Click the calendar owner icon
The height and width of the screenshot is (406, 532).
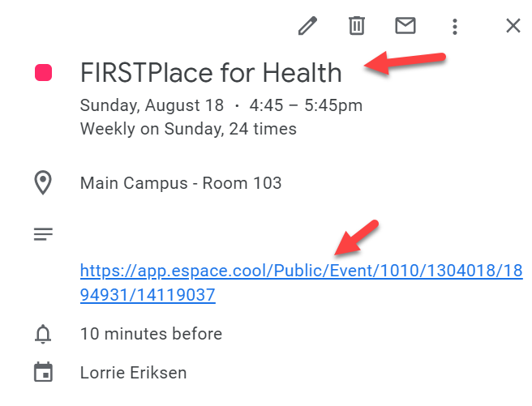(x=43, y=372)
